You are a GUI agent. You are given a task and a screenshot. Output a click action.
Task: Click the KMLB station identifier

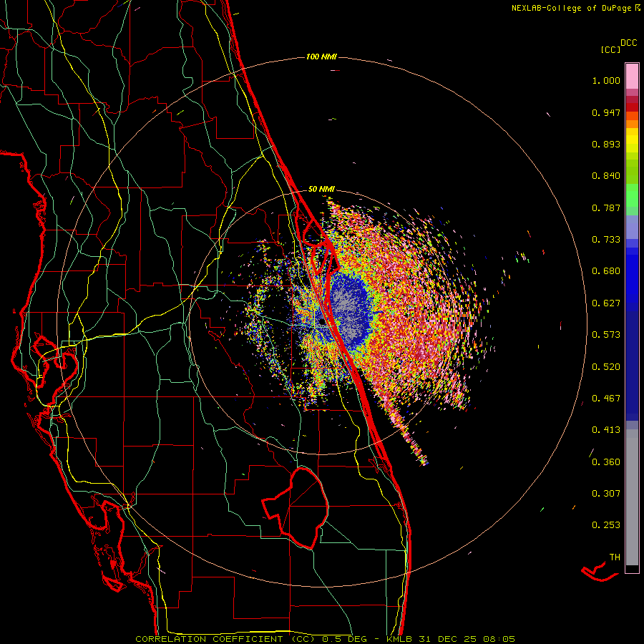pyautogui.click(x=399, y=639)
